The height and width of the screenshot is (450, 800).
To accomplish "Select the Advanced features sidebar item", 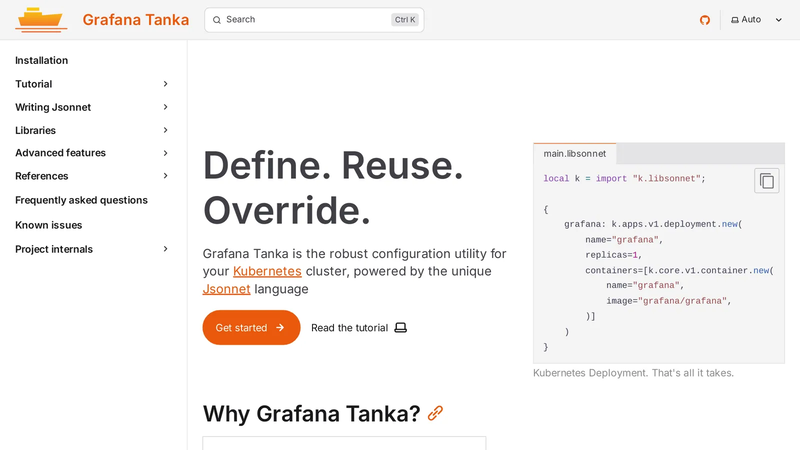I will [60, 153].
